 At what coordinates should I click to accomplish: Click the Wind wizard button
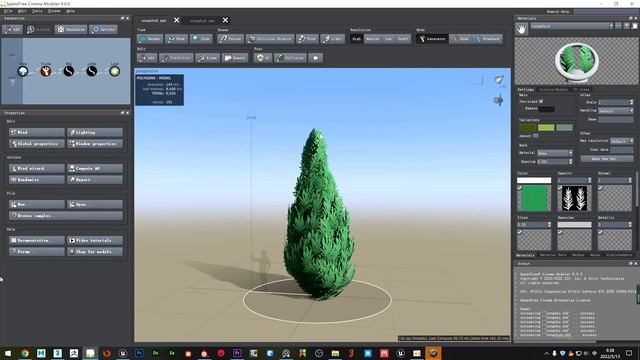tap(37, 168)
